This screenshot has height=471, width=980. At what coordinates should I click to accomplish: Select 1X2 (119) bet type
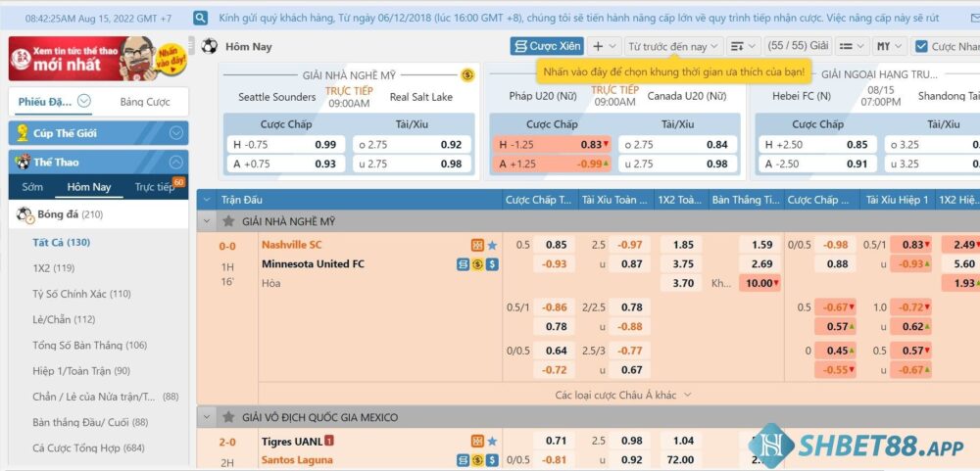coord(54,268)
